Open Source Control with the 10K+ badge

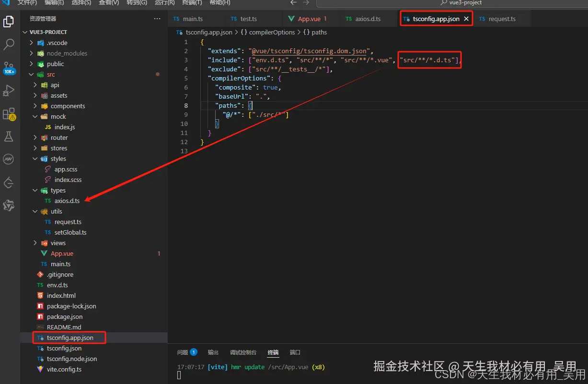[x=9, y=68]
